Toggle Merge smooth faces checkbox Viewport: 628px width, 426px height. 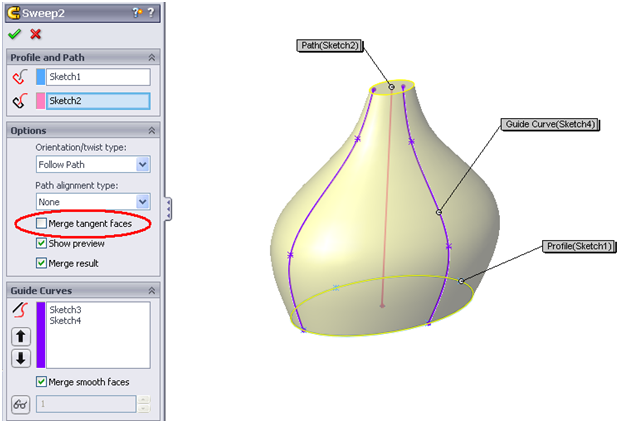tap(41, 382)
